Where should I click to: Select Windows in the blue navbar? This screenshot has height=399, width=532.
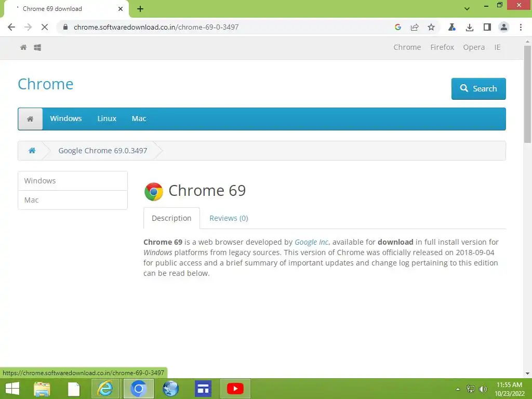(x=66, y=119)
